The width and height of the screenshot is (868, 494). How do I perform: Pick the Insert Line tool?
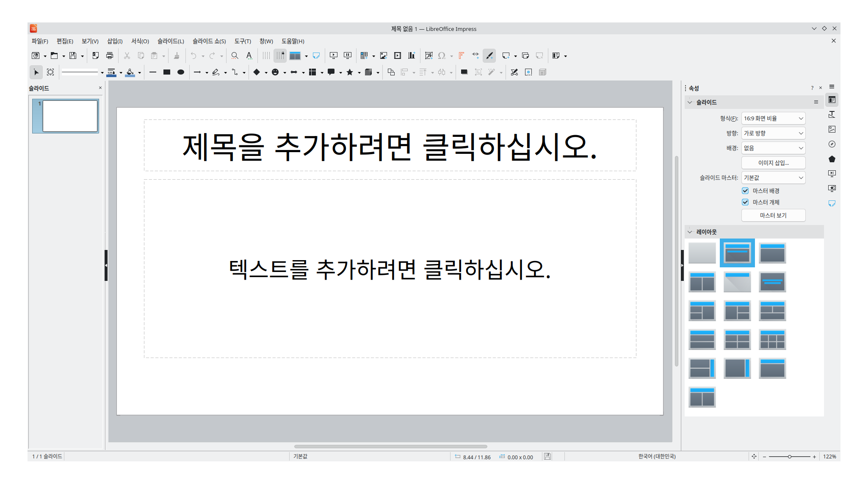pyautogui.click(x=153, y=72)
